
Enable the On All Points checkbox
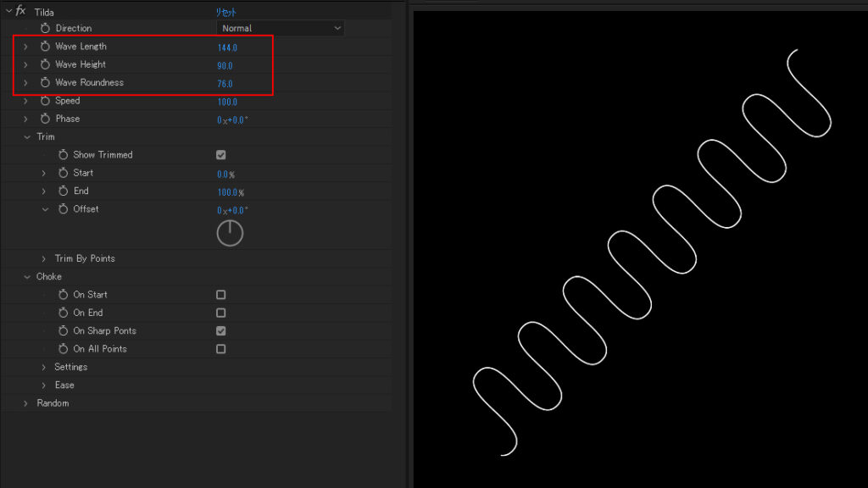221,349
